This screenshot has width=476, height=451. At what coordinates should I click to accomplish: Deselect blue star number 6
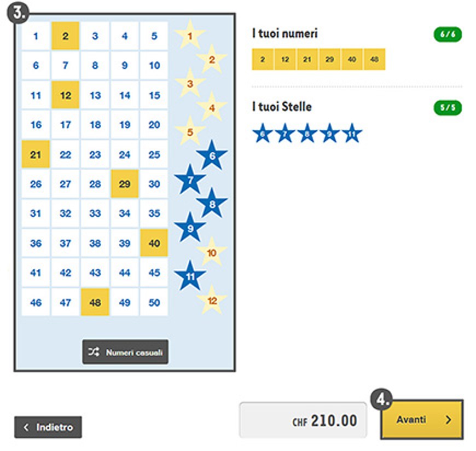(x=212, y=155)
